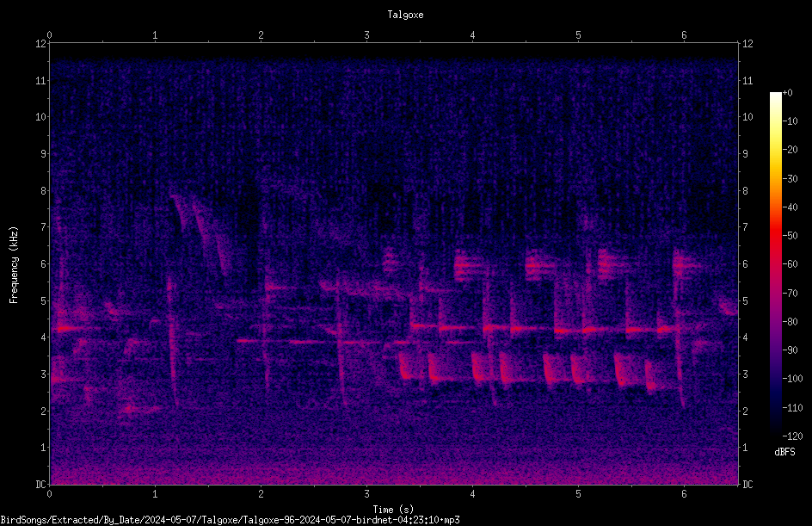This screenshot has height=526, width=812.
Task: Click the 5 second tick on the top time axis
Action: pos(578,35)
